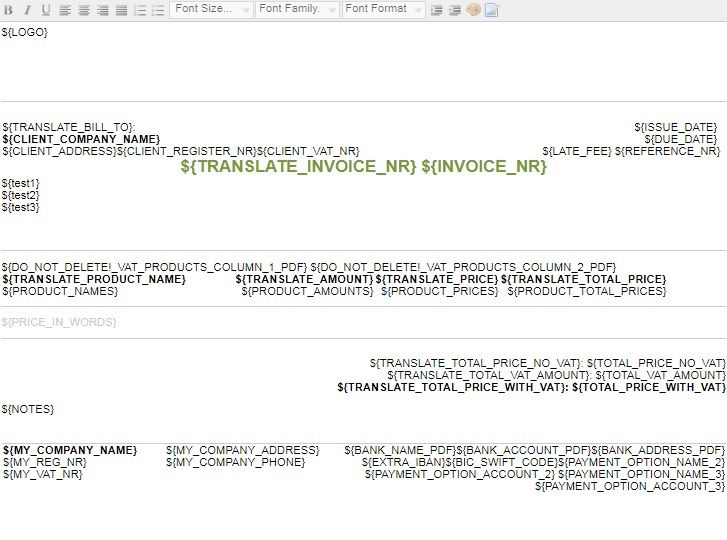Toggle underline formatting
The image size is (727, 540).
pos(45,10)
